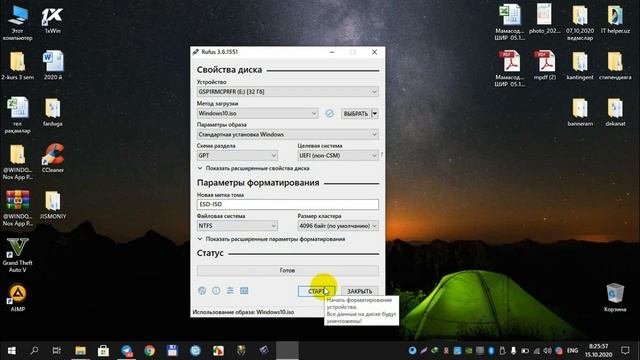Viewport: 640px width, 360px height.
Task: Open the Размер кластера dropdown
Action: (x=338, y=226)
